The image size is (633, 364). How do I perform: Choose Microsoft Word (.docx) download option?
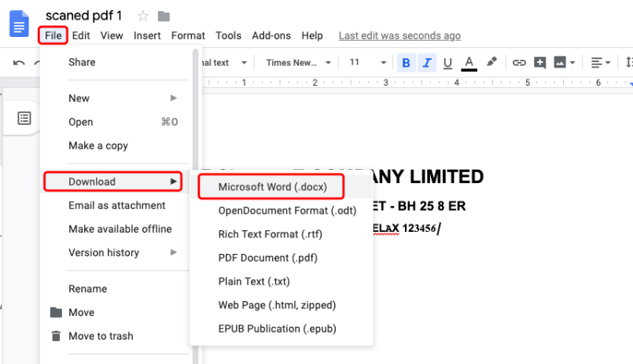pos(272,187)
